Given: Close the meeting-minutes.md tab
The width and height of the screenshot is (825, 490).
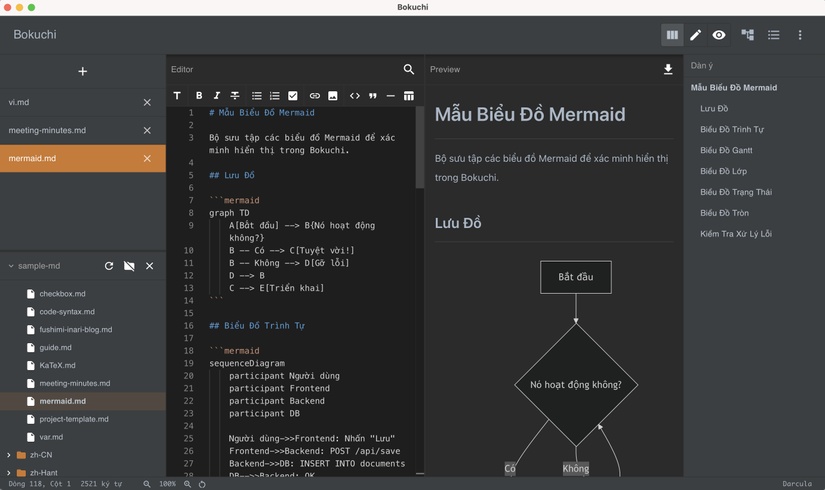Looking at the screenshot, I should tap(147, 131).
